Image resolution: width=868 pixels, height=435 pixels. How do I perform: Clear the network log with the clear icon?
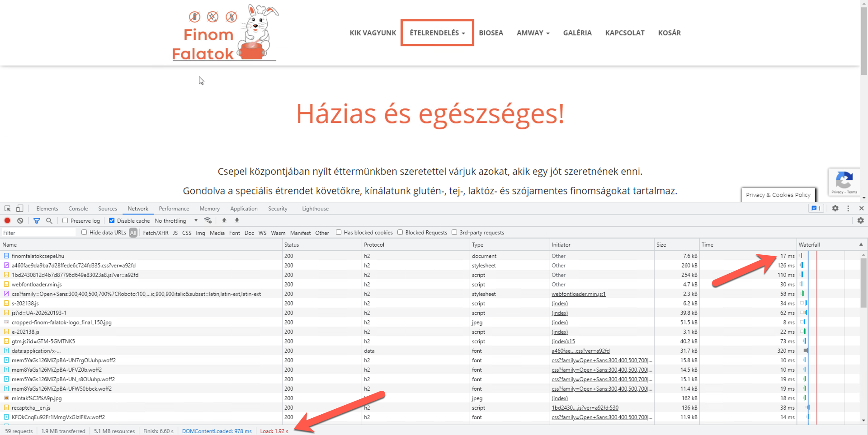point(20,220)
